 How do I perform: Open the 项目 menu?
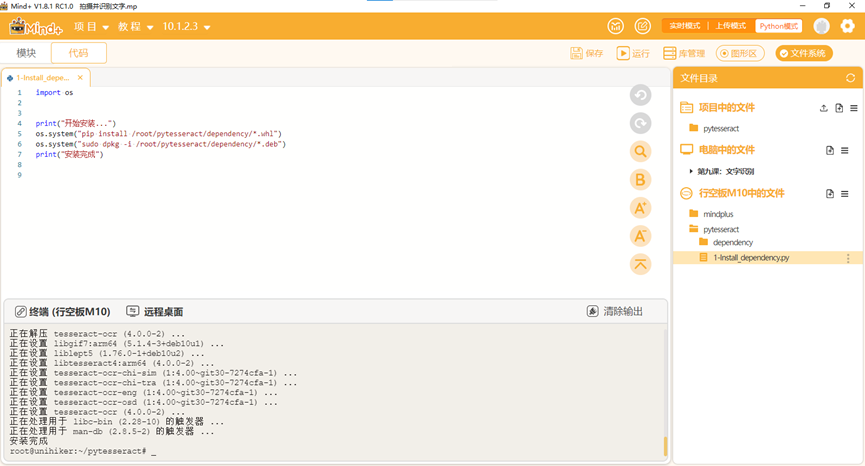(91, 26)
